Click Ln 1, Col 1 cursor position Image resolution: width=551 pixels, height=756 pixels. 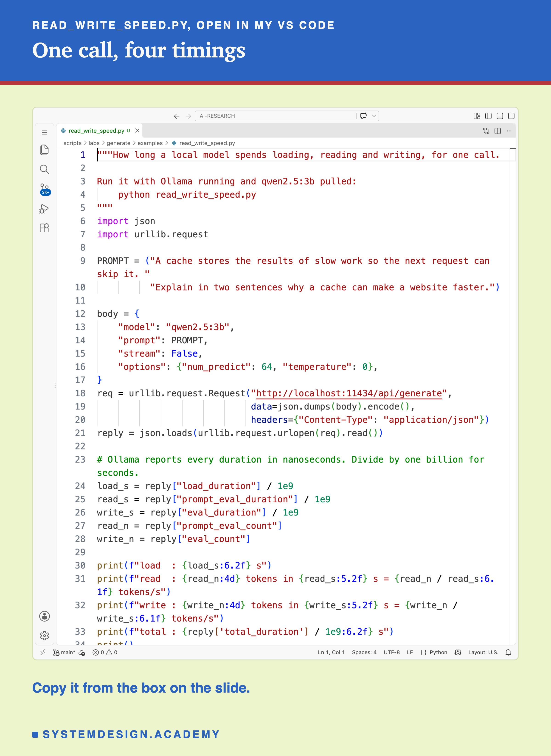point(331,652)
